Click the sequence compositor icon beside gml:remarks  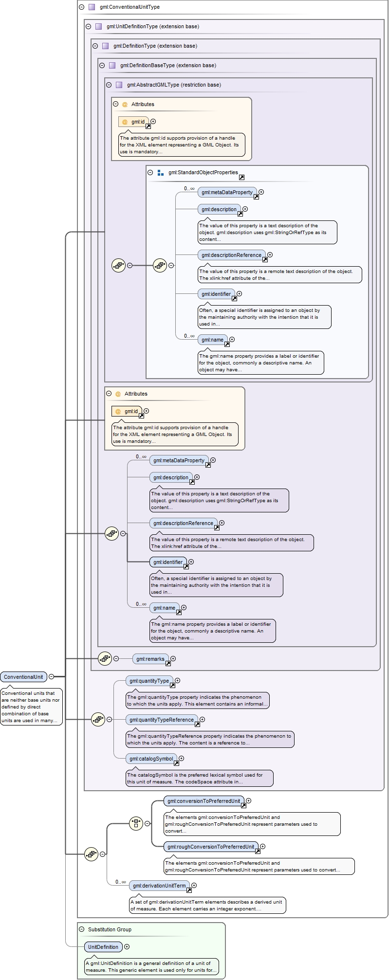point(105,658)
